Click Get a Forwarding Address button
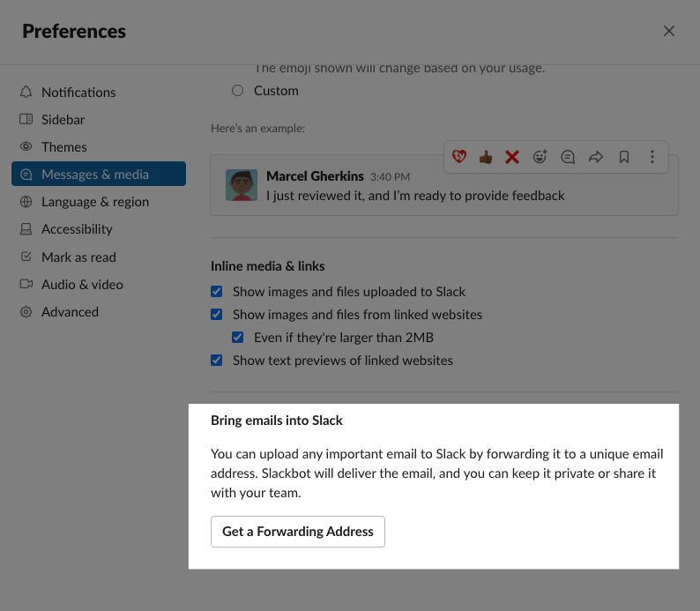This screenshot has height=611, width=700. (x=298, y=532)
